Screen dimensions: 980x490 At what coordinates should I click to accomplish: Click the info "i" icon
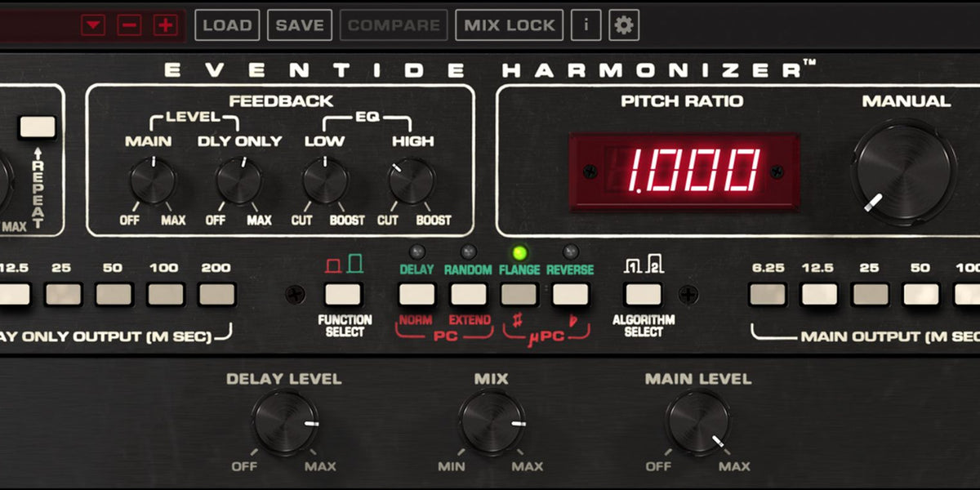coord(585,24)
